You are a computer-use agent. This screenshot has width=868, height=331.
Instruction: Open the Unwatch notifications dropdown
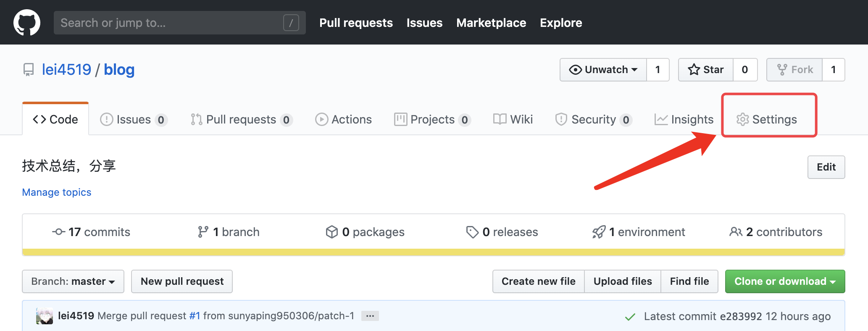(603, 70)
